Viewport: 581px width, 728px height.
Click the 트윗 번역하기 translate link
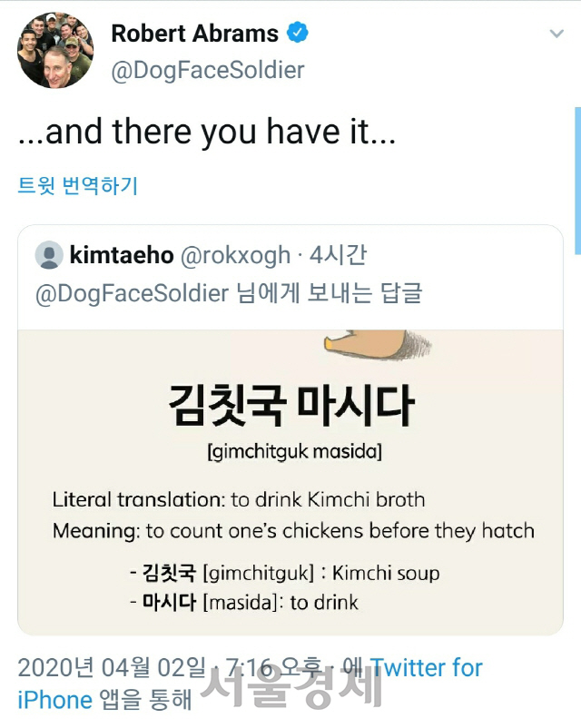pyautogui.click(x=78, y=186)
